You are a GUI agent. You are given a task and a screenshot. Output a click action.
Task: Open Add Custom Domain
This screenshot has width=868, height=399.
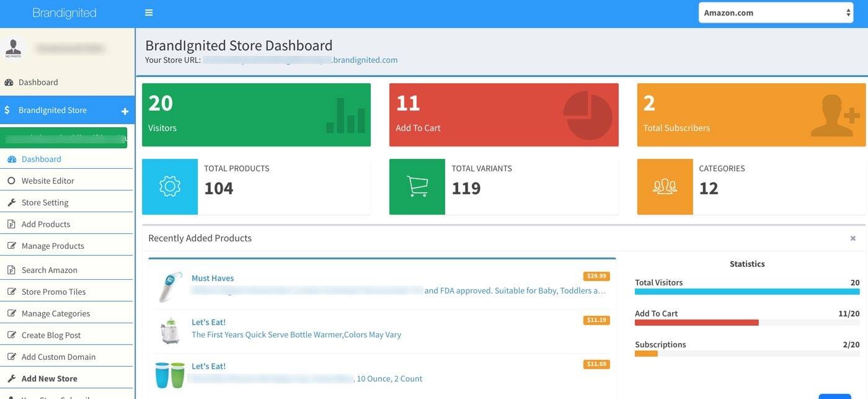point(58,357)
